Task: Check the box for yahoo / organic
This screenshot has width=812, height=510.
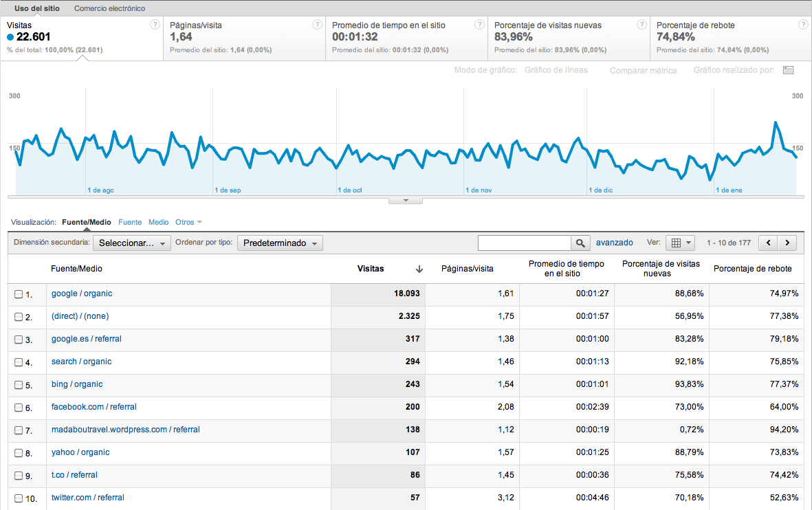Action: (19, 453)
